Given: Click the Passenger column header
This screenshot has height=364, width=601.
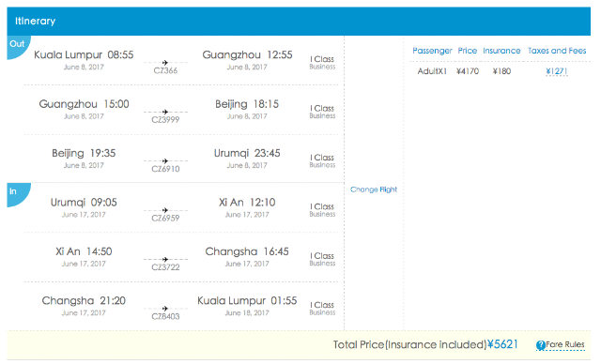Looking at the screenshot, I should pyautogui.click(x=432, y=51).
